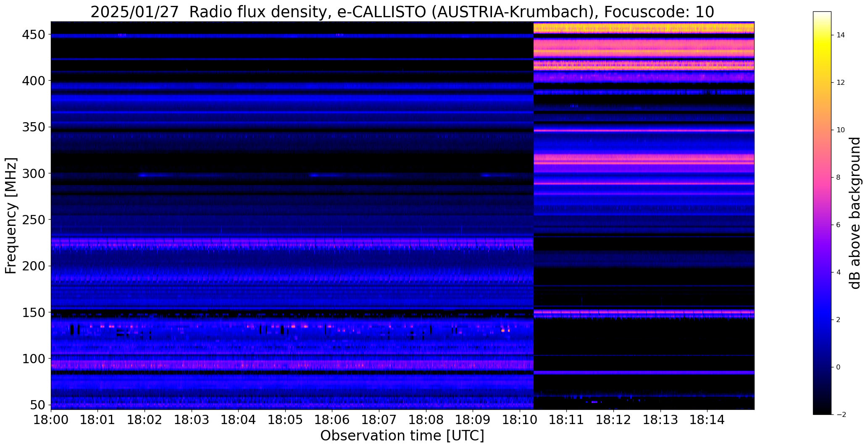Click the 400 frequency tick label

[33, 81]
